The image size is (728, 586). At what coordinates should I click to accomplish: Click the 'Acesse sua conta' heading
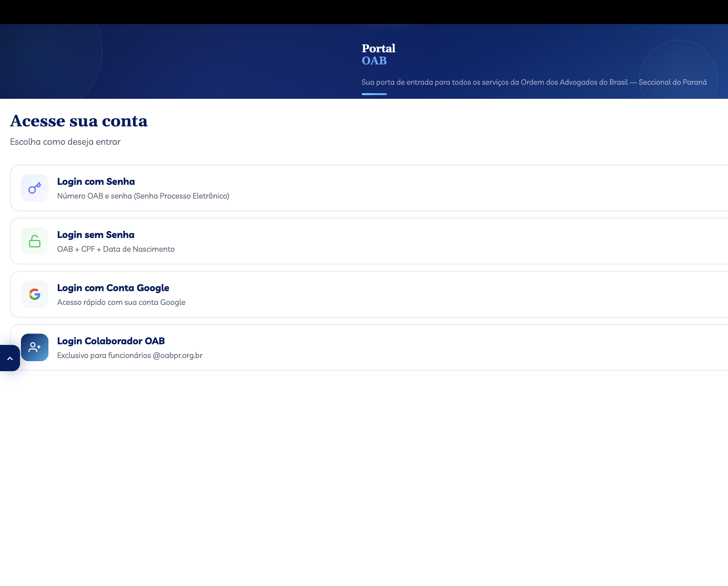tap(79, 121)
